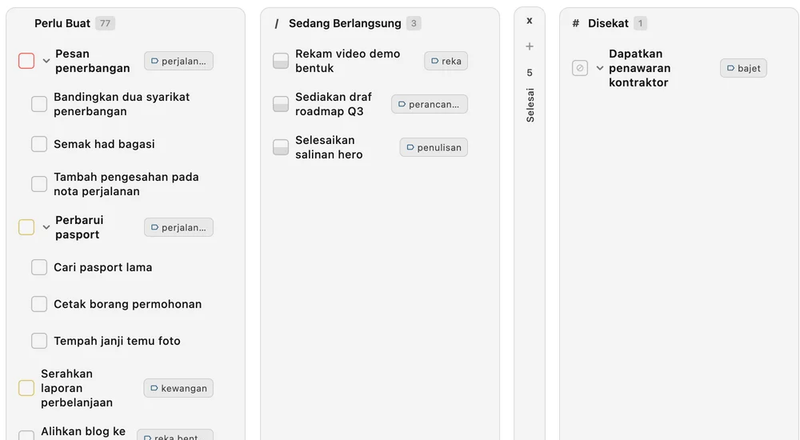800x440 pixels.
Task: Click blocked status icon of Dapatkan penawaran kontraktor
Action: tap(580, 68)
